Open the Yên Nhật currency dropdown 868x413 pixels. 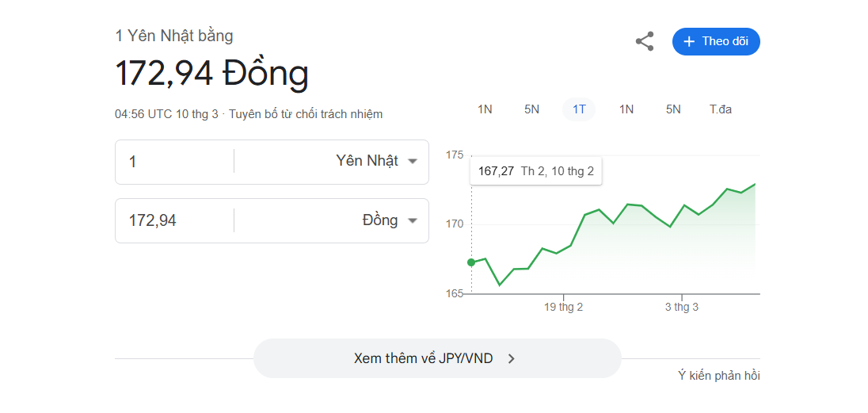coord(375,162)
